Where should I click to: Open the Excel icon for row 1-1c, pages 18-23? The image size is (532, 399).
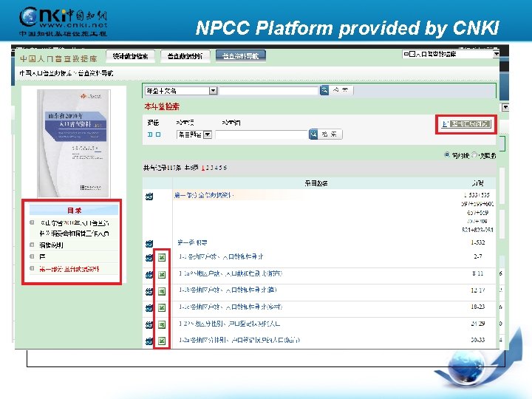[x=162, y=307]
